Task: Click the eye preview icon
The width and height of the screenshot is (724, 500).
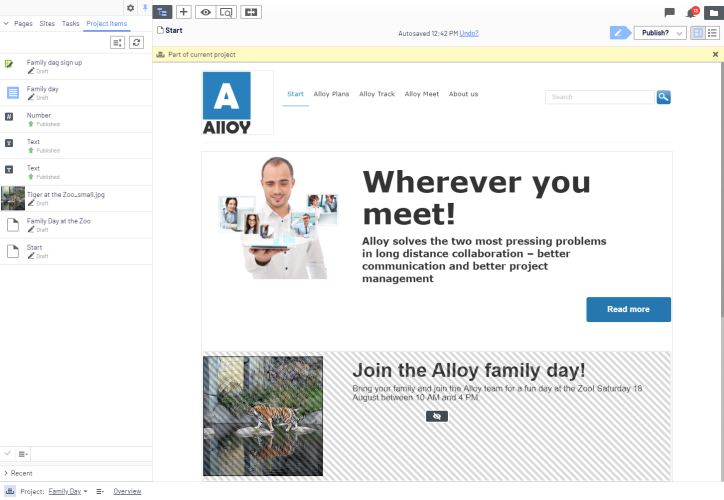Action: coord(206,12)
